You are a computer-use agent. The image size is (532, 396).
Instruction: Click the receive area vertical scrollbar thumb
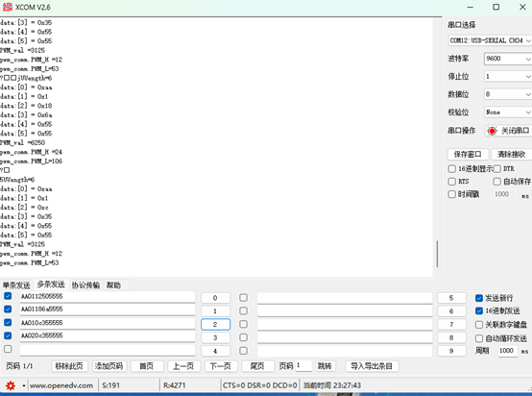pyautogui.click(x=437, y=254)
